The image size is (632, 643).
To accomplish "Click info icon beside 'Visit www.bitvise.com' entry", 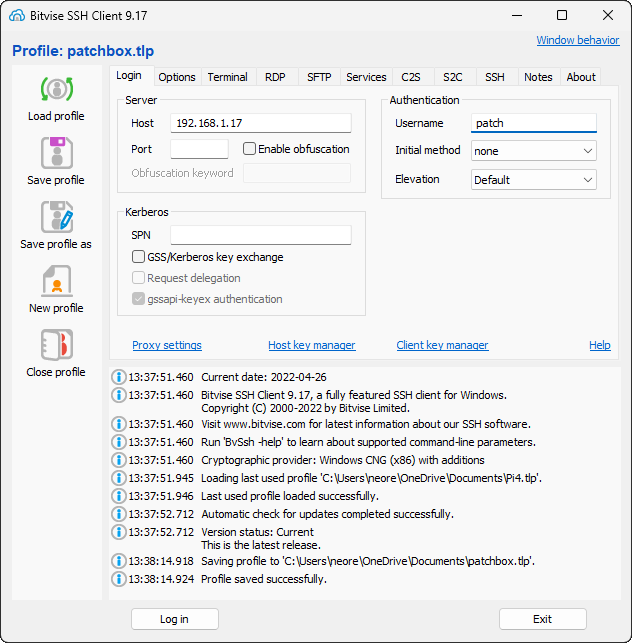I will (119, 424).
